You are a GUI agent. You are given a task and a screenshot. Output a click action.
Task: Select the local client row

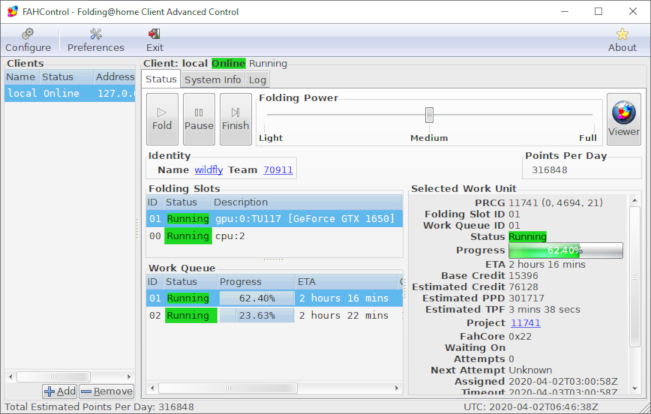70,93
